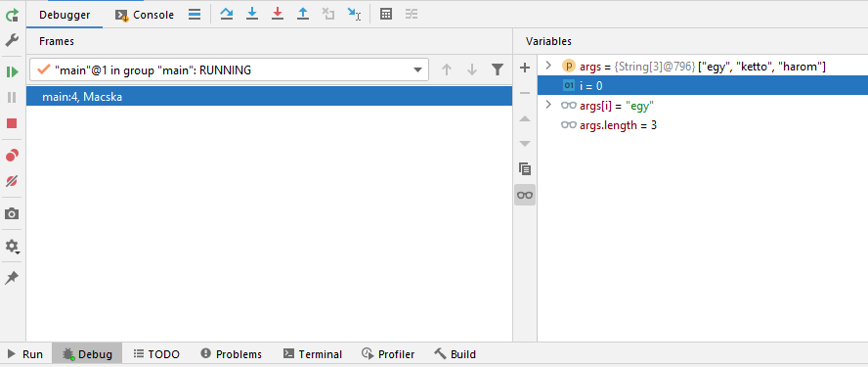Open the gear settings dropdown
The width and height of the screenshot is (868, 367).
point(12,247)
